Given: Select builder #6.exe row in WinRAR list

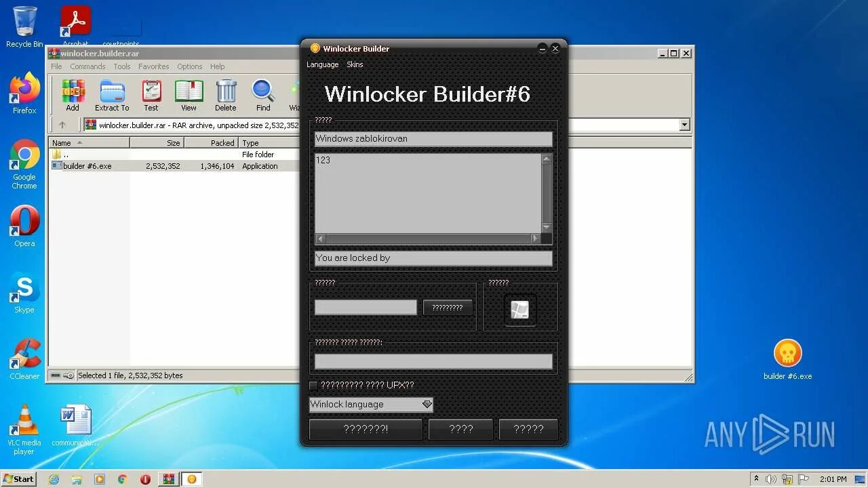Looking at the screenshot, I should (x=175, y=166).
